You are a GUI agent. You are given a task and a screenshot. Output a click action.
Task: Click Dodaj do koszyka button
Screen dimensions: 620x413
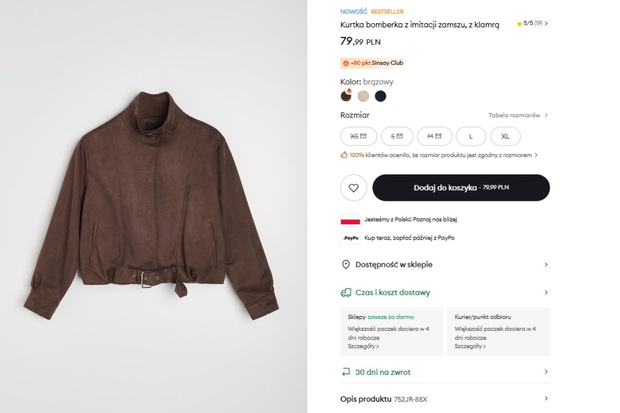[x=461, y=188]
